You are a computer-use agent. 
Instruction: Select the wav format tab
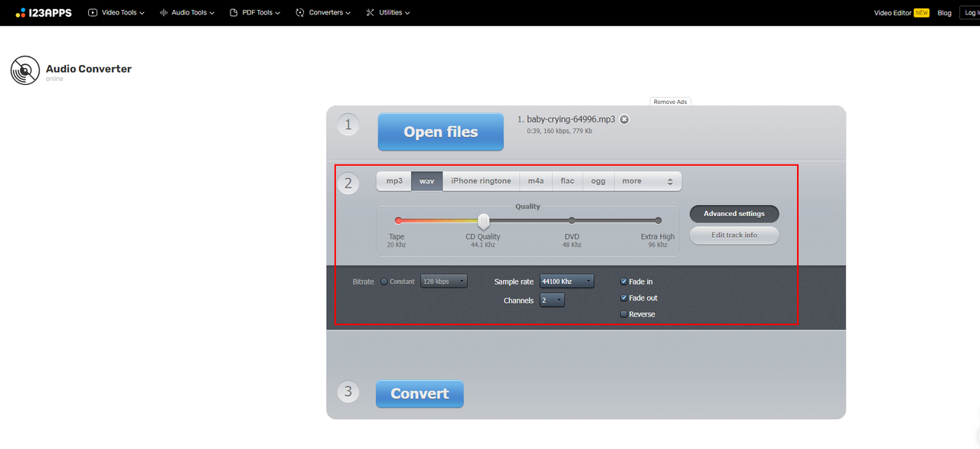click(x=426, y=181)
